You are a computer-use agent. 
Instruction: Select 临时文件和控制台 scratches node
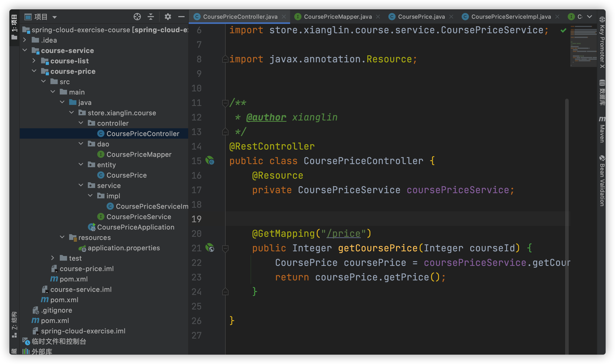coord(54,341)
